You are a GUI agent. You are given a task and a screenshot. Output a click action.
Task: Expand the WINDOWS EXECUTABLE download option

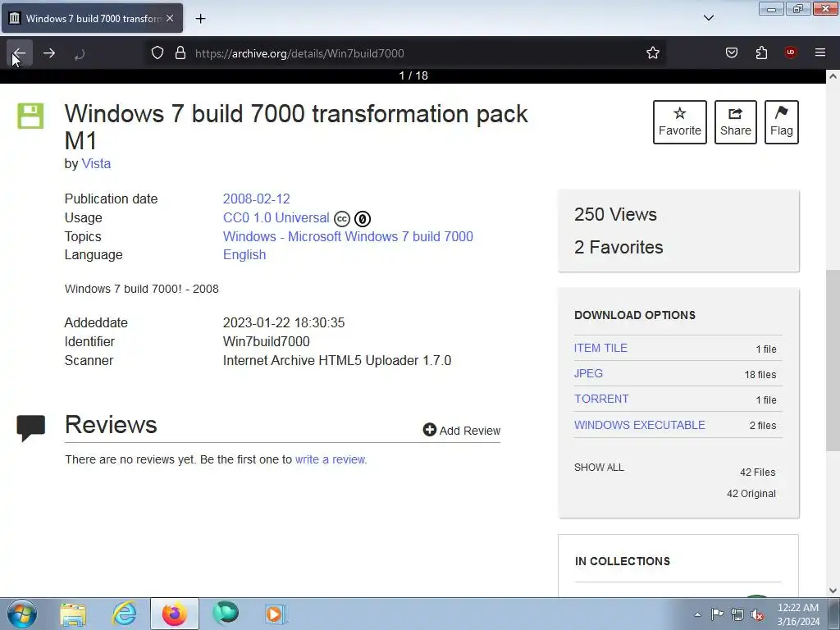[x=640, y=425]
